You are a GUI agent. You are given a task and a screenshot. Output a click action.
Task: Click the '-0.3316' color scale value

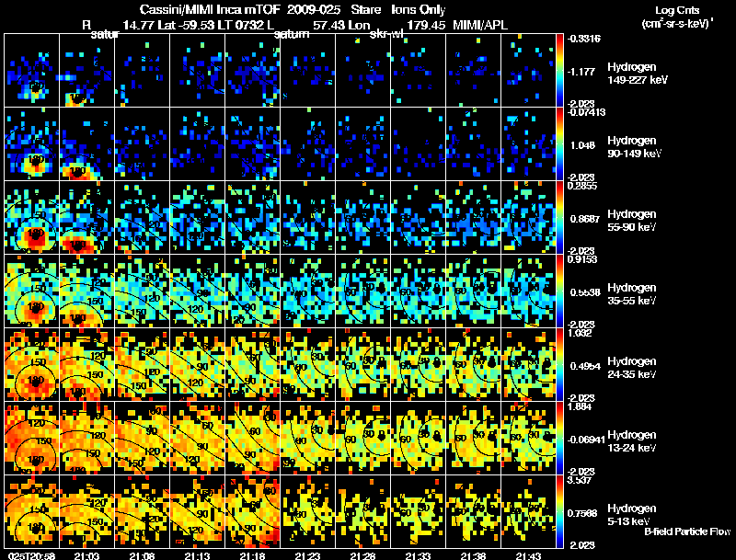584,39
